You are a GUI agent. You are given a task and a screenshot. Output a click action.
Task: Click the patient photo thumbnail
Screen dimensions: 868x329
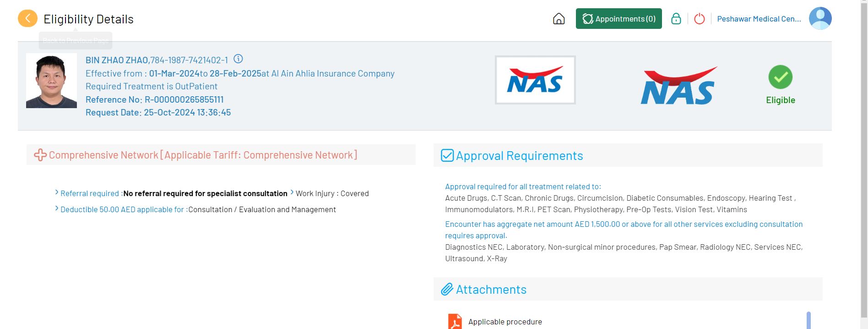click(x=51, y=81)
